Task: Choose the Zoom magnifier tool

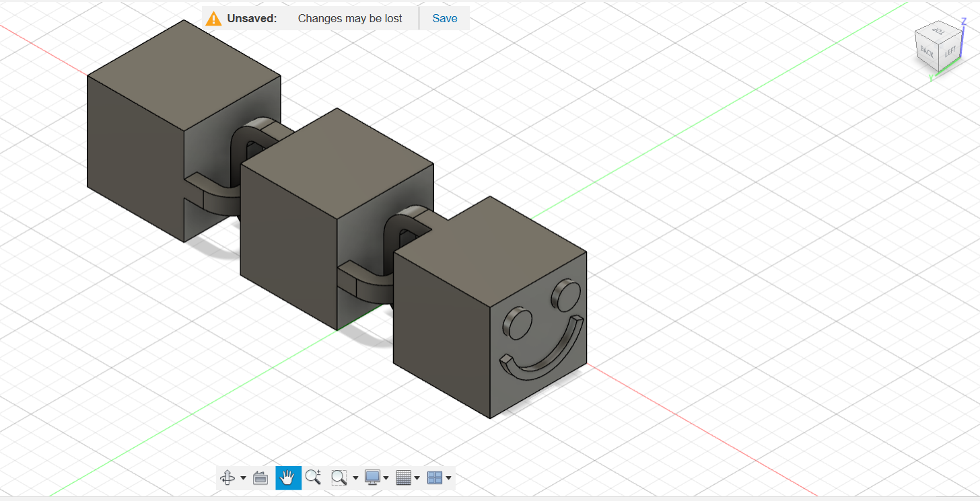Action: point(313,478)
